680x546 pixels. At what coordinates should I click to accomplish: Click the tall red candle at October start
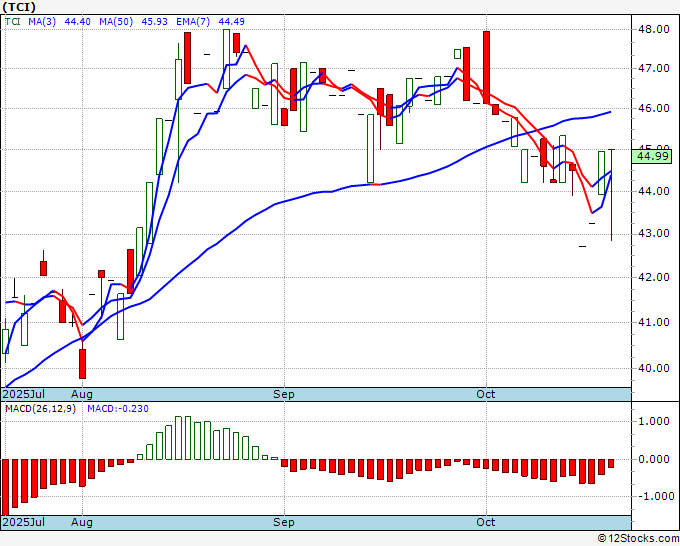coord(487,67)
